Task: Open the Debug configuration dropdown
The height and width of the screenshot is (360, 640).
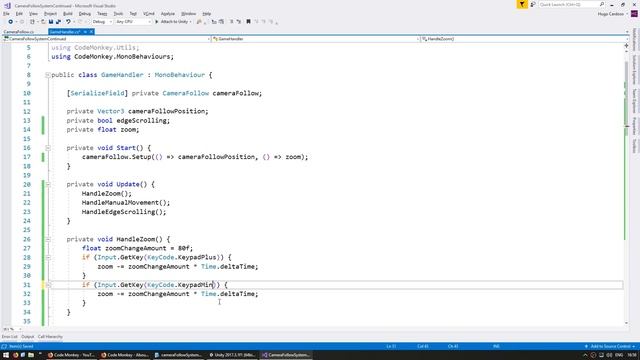Action: (x=102, y=22)
